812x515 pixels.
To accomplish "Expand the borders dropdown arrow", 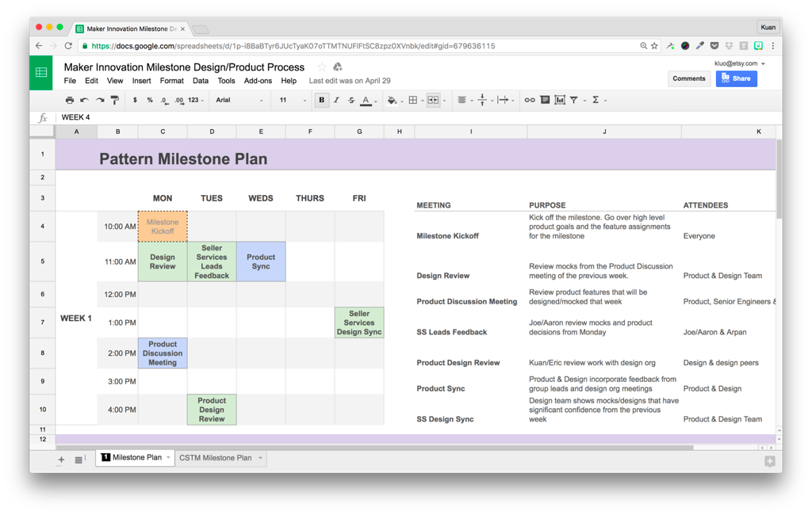I will pos(423,101).
